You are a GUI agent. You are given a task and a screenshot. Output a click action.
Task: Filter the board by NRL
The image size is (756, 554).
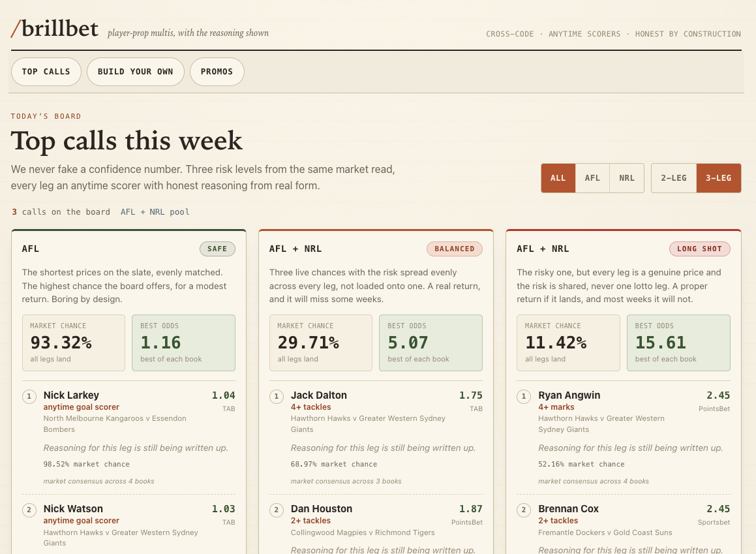tap(627, 178)
